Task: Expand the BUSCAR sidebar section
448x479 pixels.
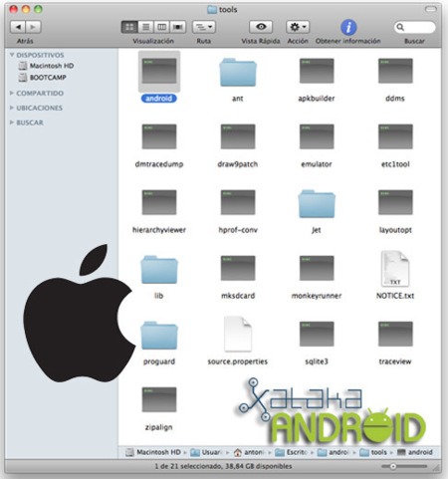Action: click(x=12, y=122)
